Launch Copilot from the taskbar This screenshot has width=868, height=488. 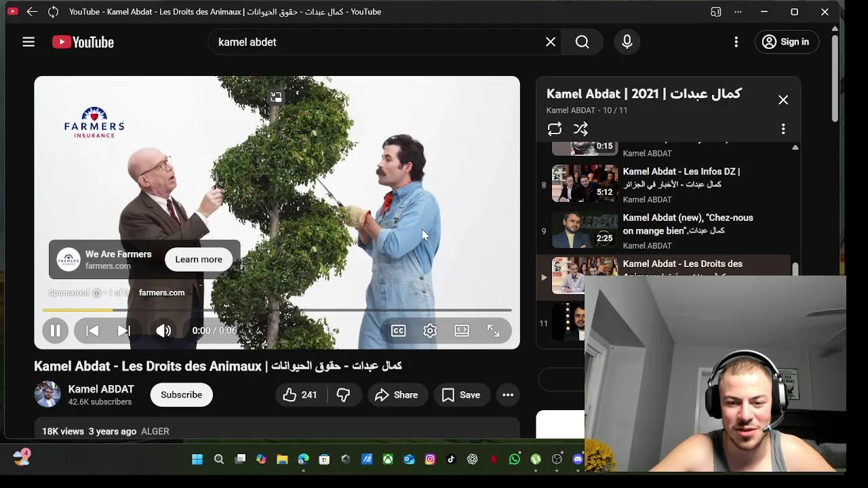click(x=261, y=460)
